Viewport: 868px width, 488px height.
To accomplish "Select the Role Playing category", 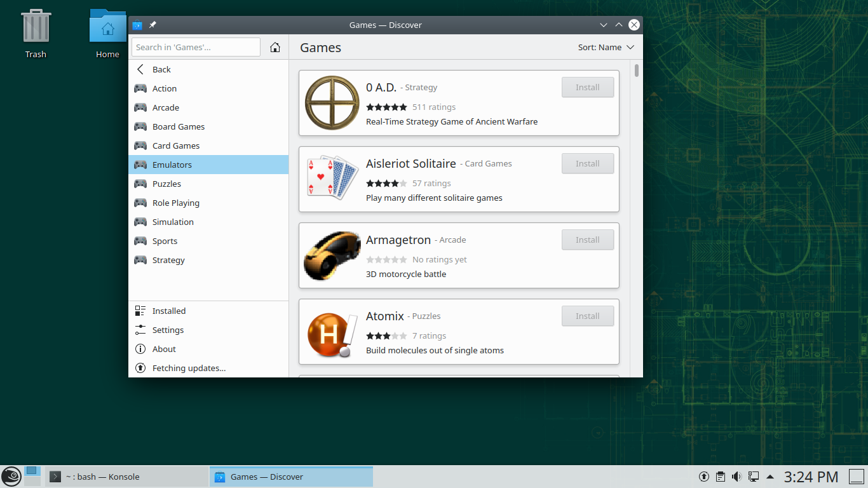I will point(208,203).
